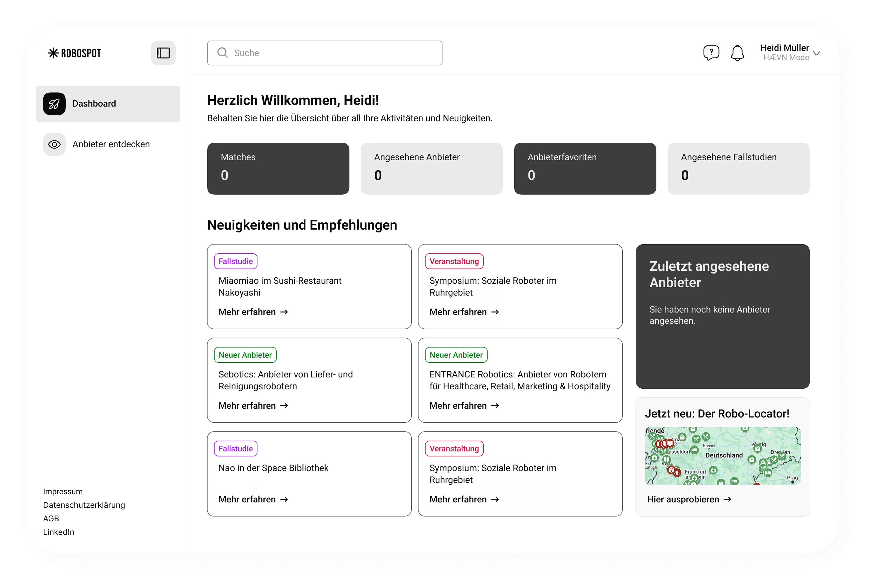Click Sie haben noch keine Anbieter angesehen text
Image resolution: width=874 pixels, height=588 pixels.
(x=710, y=315)
